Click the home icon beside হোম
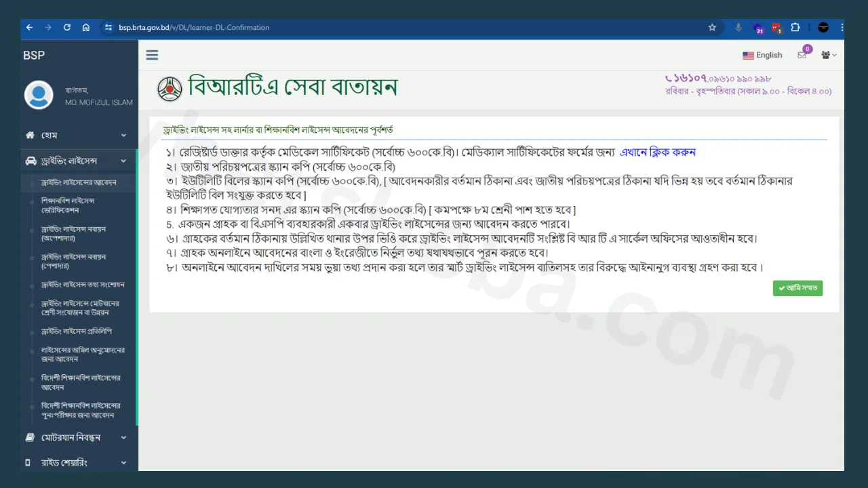The height and width of the screenshot is (488, 868). pyautogui.click(x=30, y=135)
